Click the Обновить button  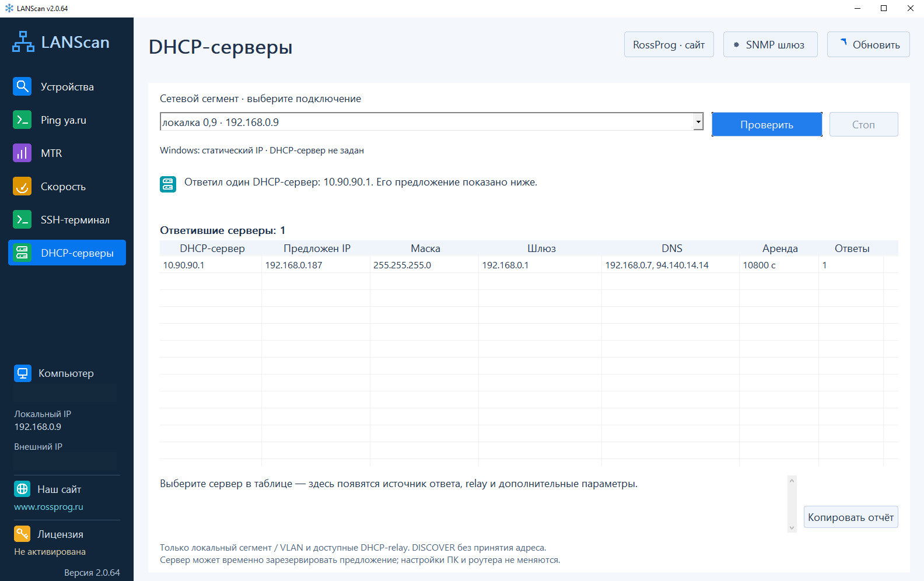click(x=869, y=44)
